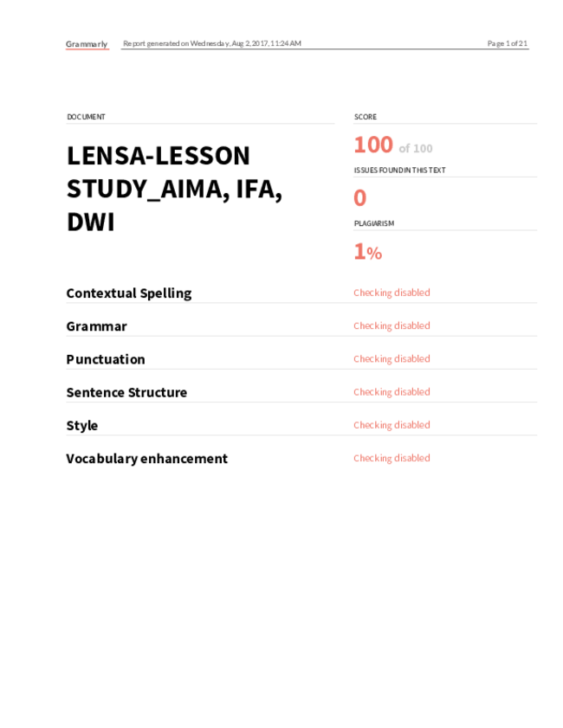Select the Style category row
Screen dimensions: 563x728
(x=301, y=426)
